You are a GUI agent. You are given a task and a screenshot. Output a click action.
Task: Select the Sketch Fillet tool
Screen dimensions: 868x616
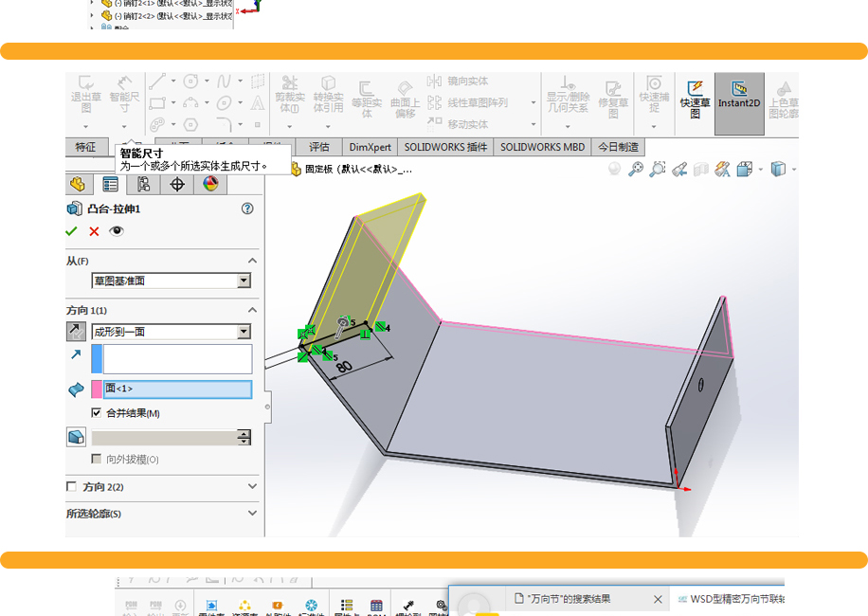point(225,124)
